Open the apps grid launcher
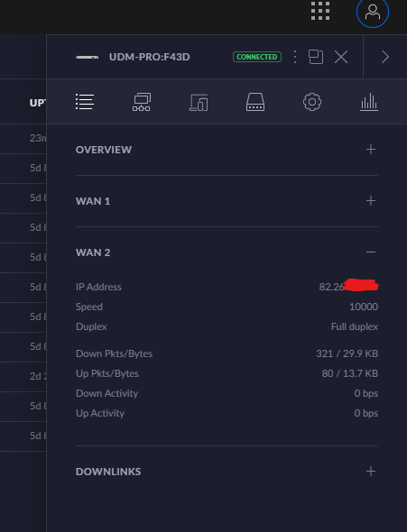Viewport: 407px width, 532px height. coord(320,11)
